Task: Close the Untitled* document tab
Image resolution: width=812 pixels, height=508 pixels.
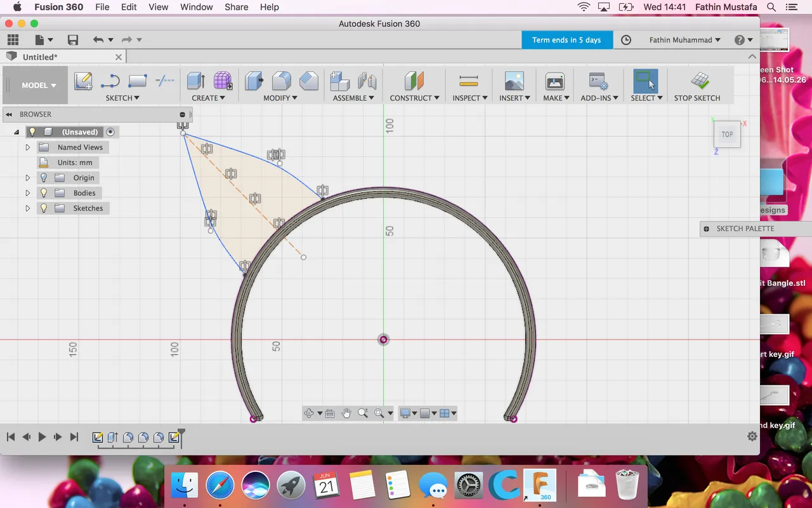Action: pos(119,57)
